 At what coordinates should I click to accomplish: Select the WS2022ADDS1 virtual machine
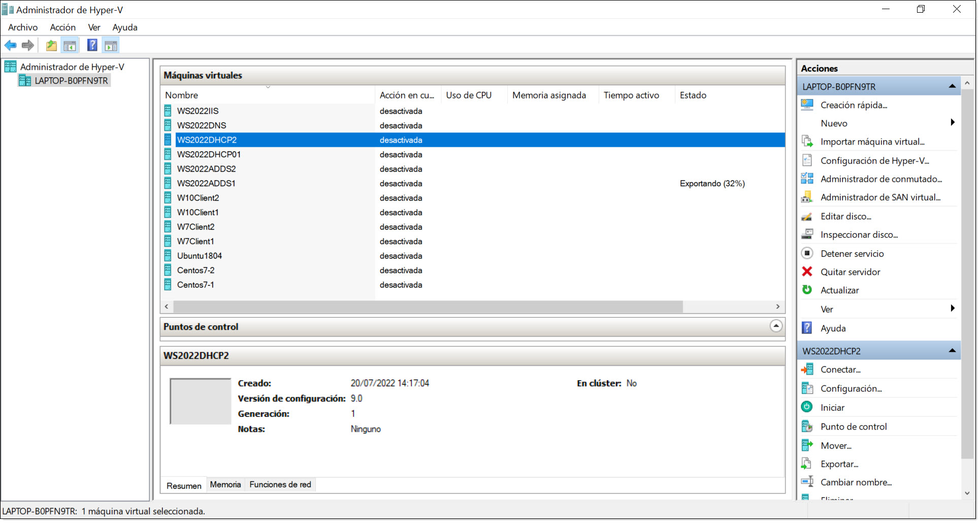(x=206, y=183)
